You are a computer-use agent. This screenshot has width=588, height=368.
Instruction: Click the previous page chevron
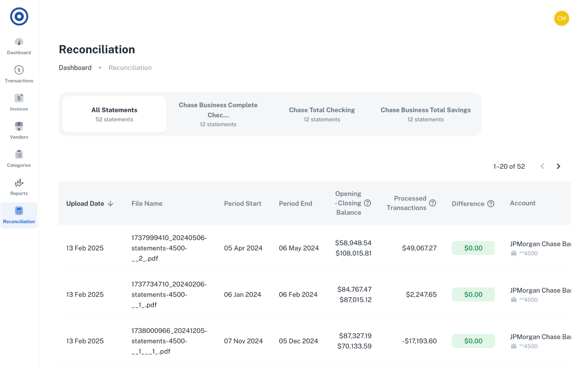pos(542,166)
